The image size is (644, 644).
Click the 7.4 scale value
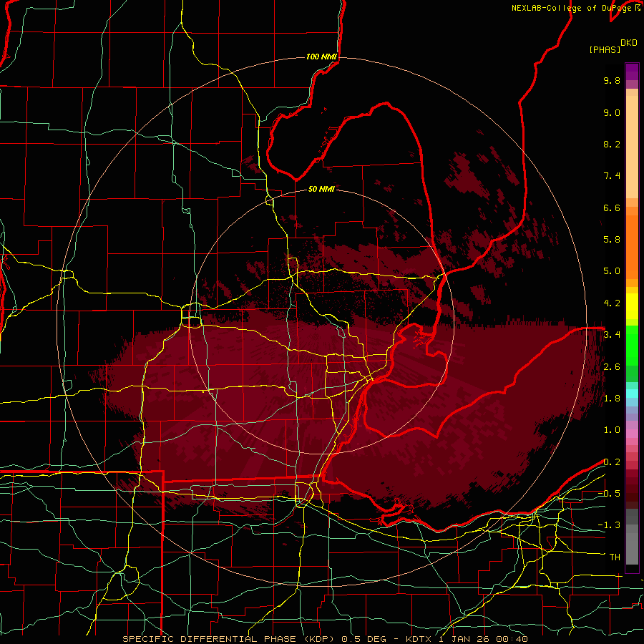click(x=612, y=176)
